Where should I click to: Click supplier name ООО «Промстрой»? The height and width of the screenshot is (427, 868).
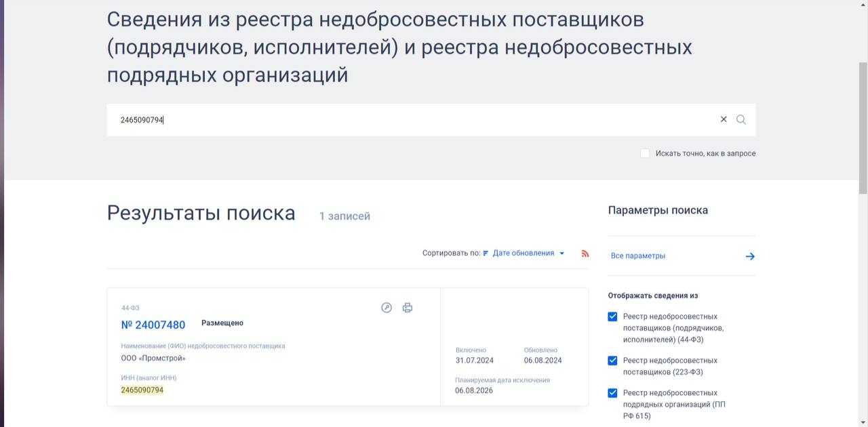(x=153, y=358)
